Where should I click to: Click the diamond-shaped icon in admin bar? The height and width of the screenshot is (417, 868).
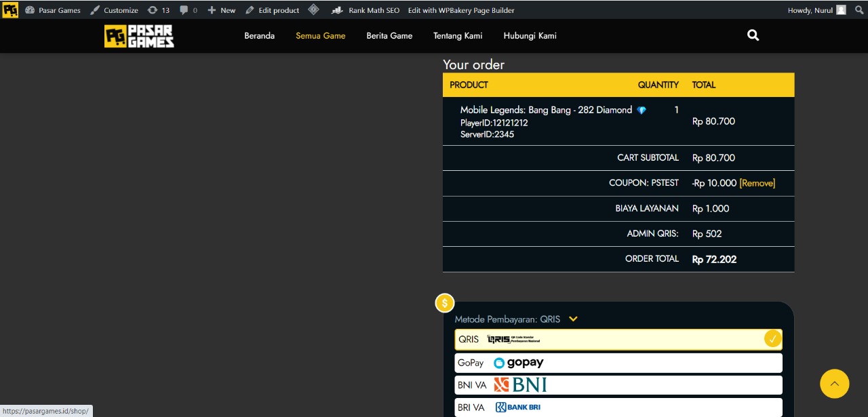pyautogui.click(x=313, y=9)
